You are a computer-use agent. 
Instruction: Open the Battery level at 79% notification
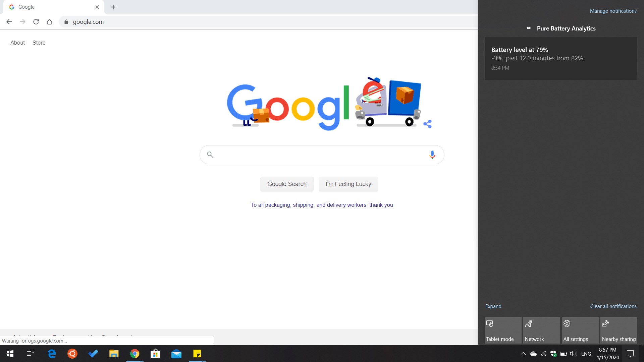[560, 58]
